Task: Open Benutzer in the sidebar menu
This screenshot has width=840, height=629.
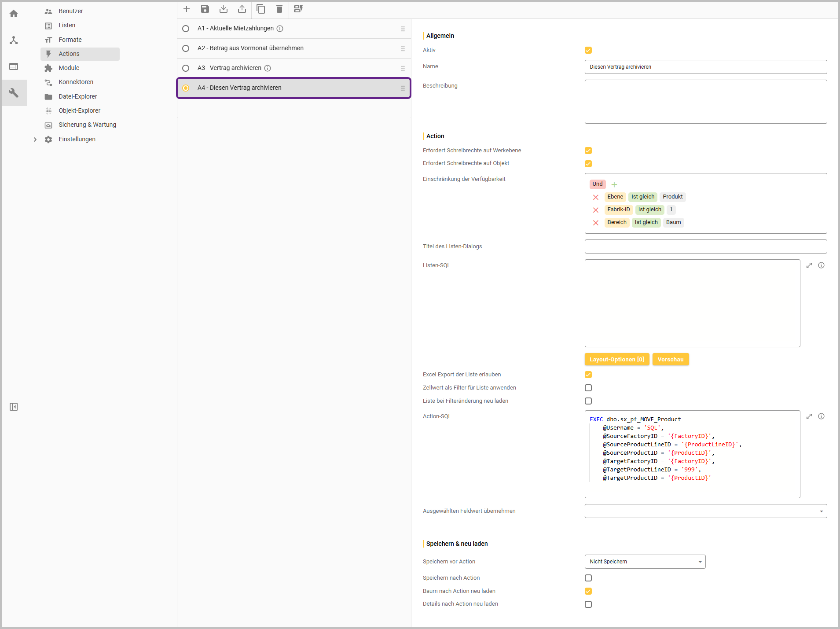Action: point(71,11)
